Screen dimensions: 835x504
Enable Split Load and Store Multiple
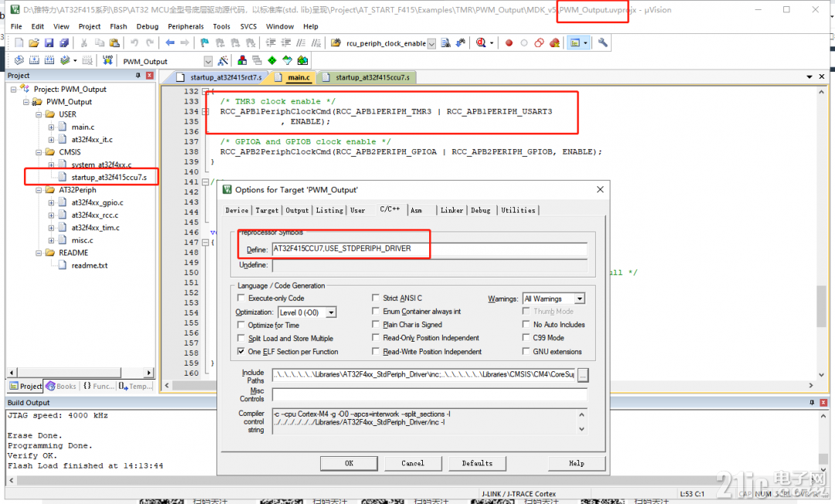241,338
